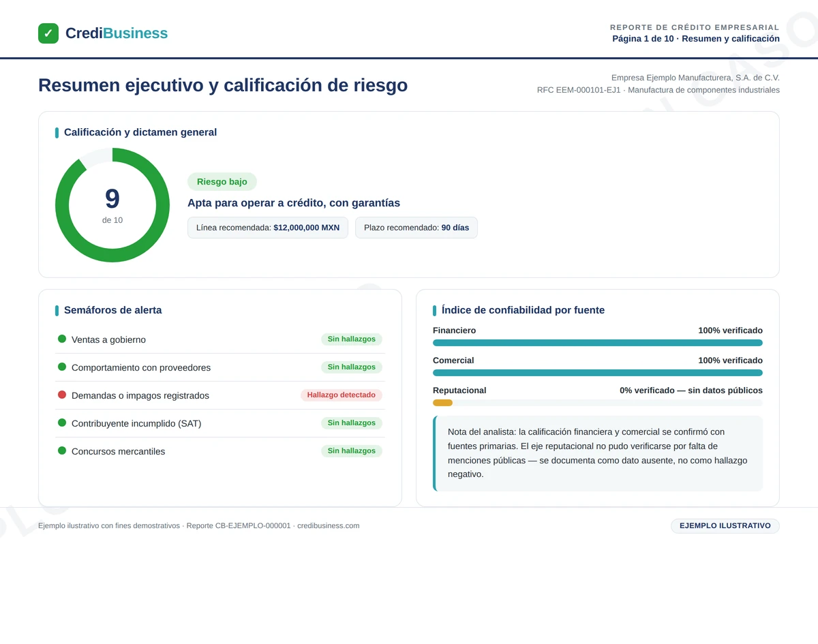Click the 'Financiero' source label
Image resolution: width=818 pixels, height=644 pixels.
click(455, 331)
